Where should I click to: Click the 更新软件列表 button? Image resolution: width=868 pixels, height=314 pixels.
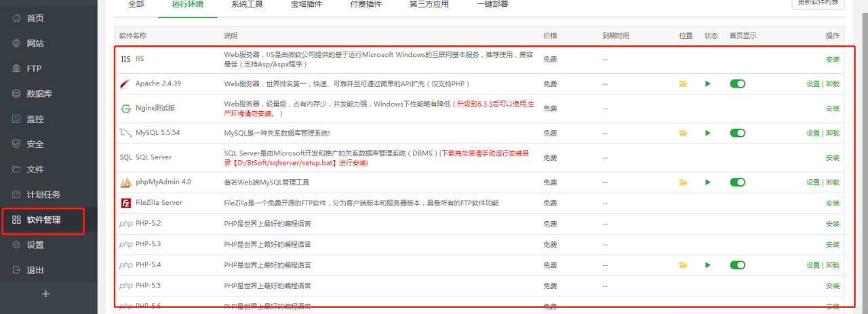coord(818,3)
